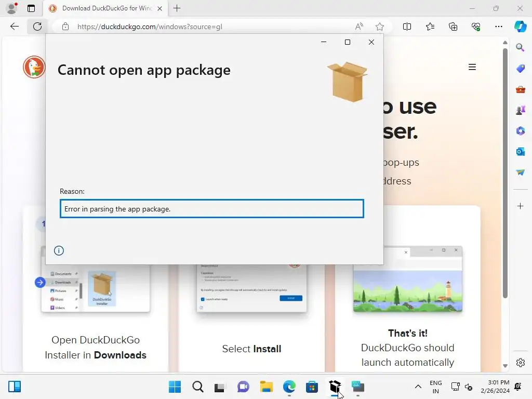The image size is (532, 399).
Task: Open the Copilot sidebar
Action: coord(520,26)
